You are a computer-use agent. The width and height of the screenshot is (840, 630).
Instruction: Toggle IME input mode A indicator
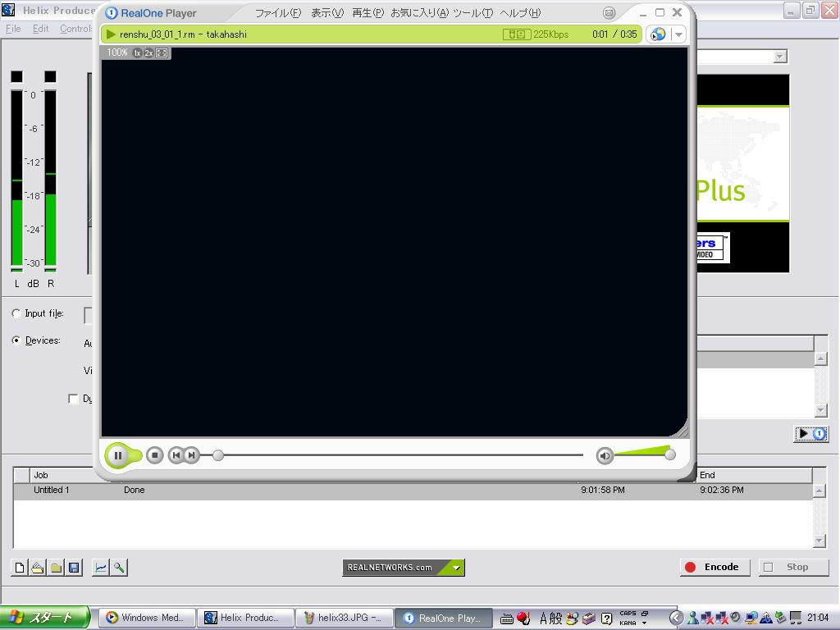pyautogui.click(x=543, y=619)
